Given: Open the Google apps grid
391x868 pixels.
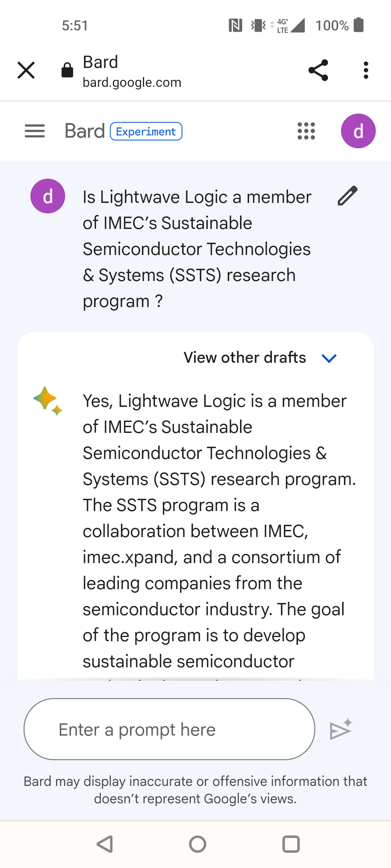Looking at the screenshot, I should pyautogui.click(x=306, y=131).
